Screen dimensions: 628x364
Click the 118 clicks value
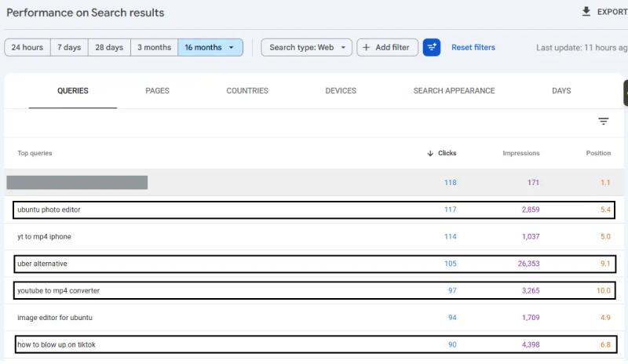[x=450, y=183]
